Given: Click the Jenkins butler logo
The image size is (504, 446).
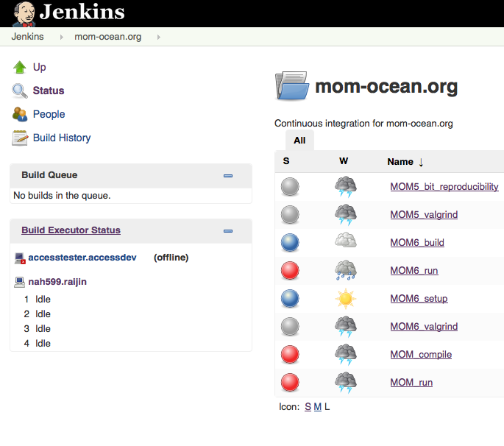Looking at the screenshot, I should 24,14.
